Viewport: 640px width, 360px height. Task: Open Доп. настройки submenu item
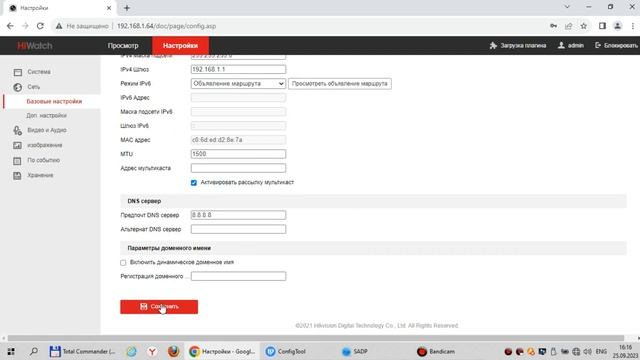click(47, 116)
